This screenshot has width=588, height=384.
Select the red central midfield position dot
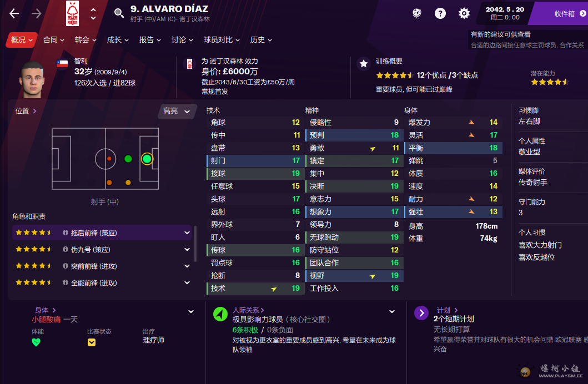coord(109,159)
